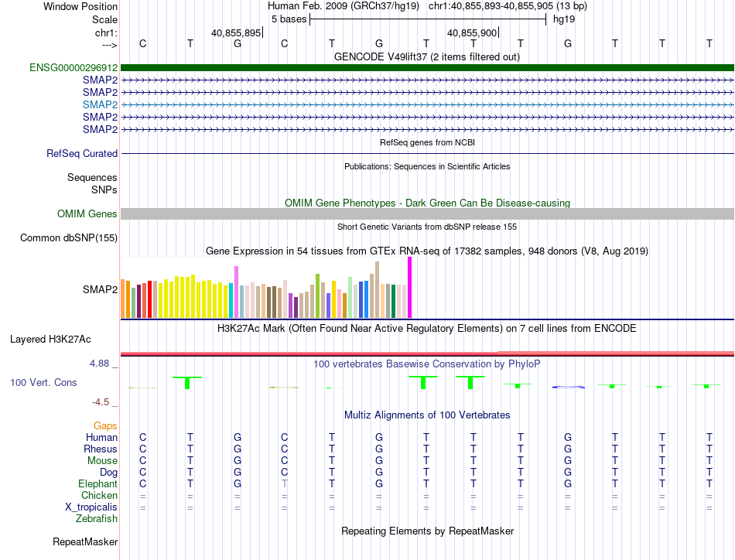Click the blue negative PhyloP score marker
Screen dimensions: 735x560
tap(568, 387)
